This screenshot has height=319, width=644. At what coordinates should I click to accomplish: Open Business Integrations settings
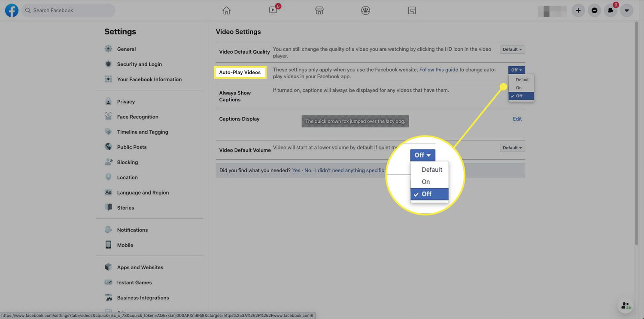click(x=143, y=298)
